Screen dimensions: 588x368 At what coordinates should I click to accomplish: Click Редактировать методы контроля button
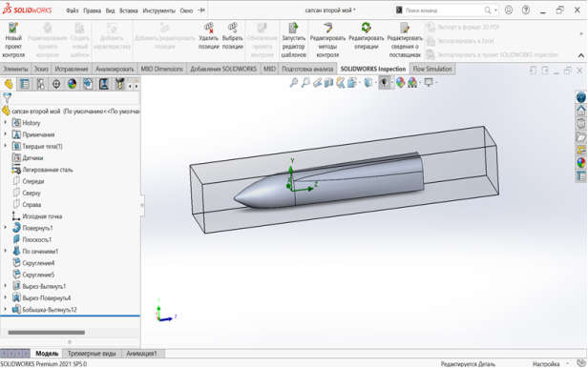pyautogui.click(x=327, y=40)
